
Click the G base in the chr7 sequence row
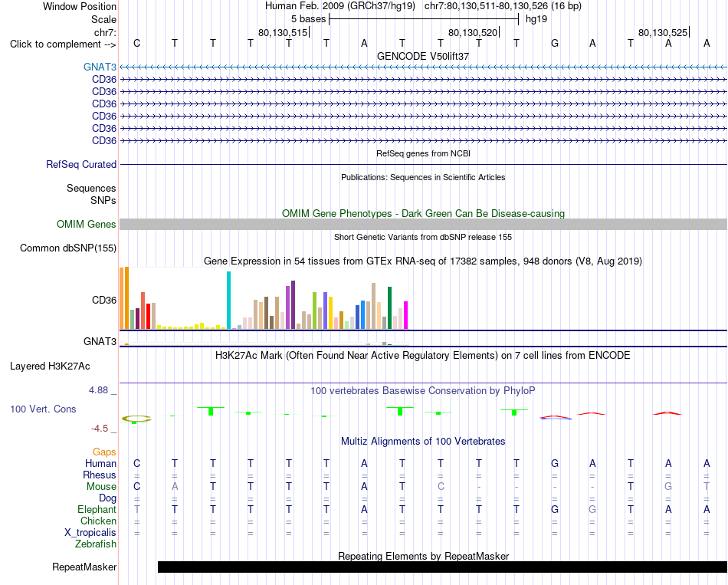tap(554, 44)
